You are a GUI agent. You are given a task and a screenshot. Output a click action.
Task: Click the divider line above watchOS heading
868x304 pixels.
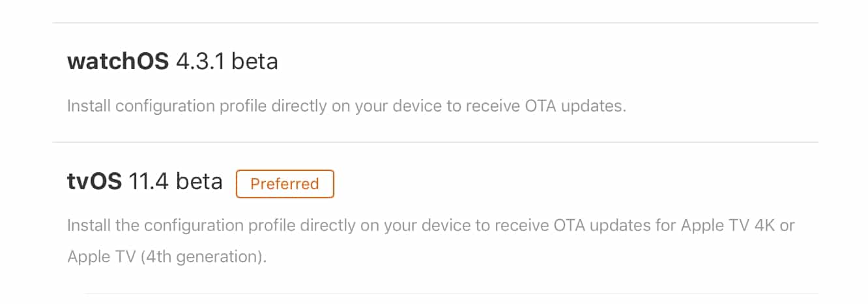[435, 23]
